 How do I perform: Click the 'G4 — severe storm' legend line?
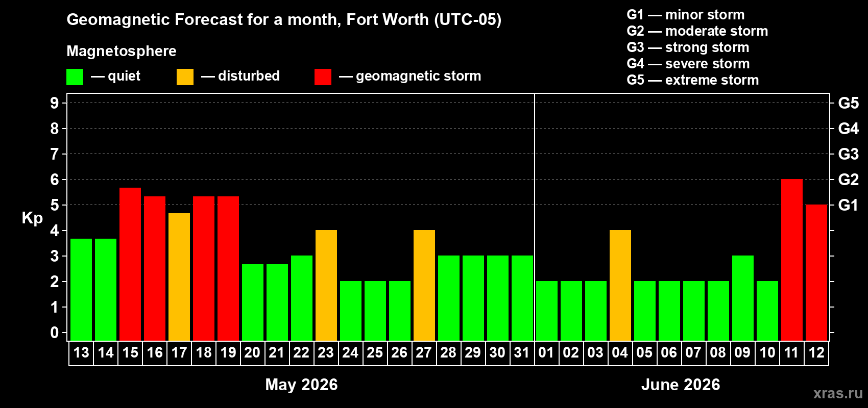point(688,64)
